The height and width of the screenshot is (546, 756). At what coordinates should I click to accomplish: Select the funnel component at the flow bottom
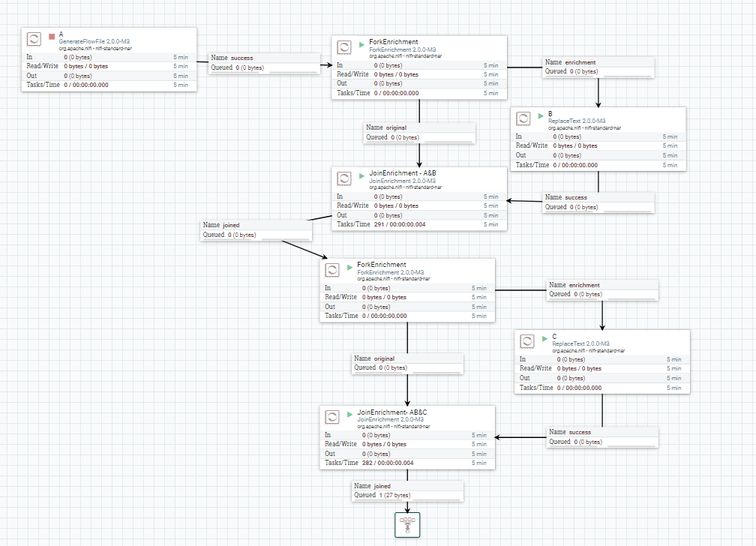pyautogui.click(x=407, y=524)
